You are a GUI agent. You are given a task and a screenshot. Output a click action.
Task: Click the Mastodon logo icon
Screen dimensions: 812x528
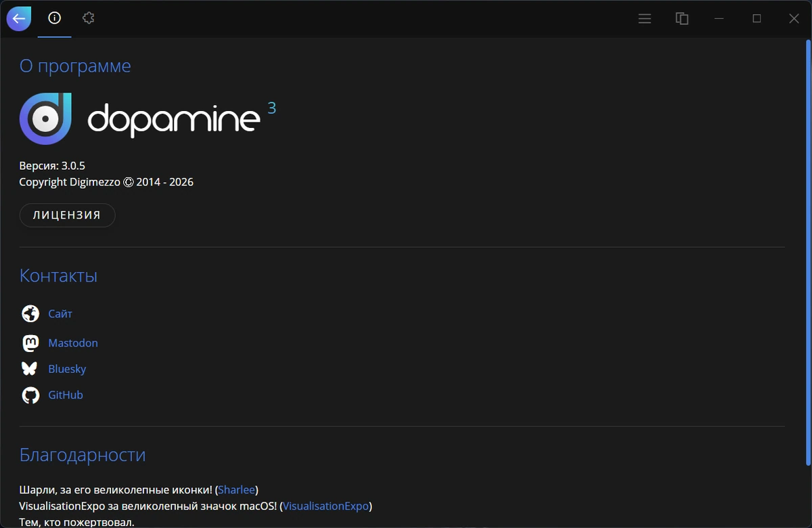30,343
